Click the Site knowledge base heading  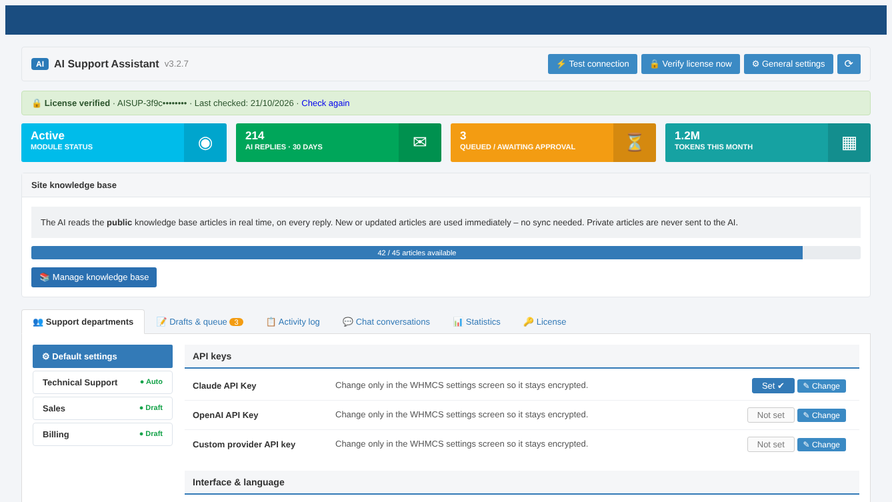pos(74,185)
